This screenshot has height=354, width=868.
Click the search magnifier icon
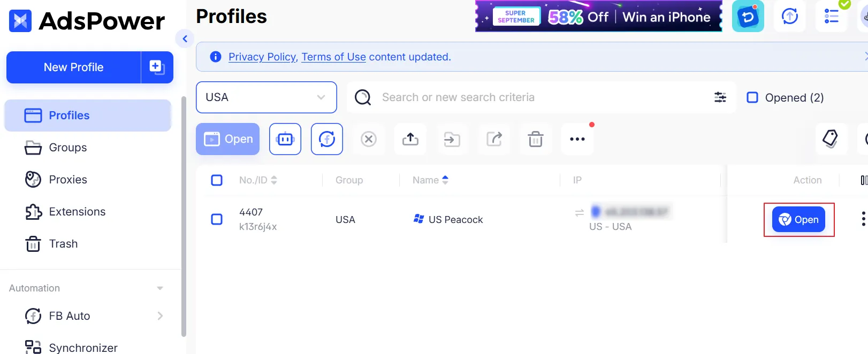point(363,97)
